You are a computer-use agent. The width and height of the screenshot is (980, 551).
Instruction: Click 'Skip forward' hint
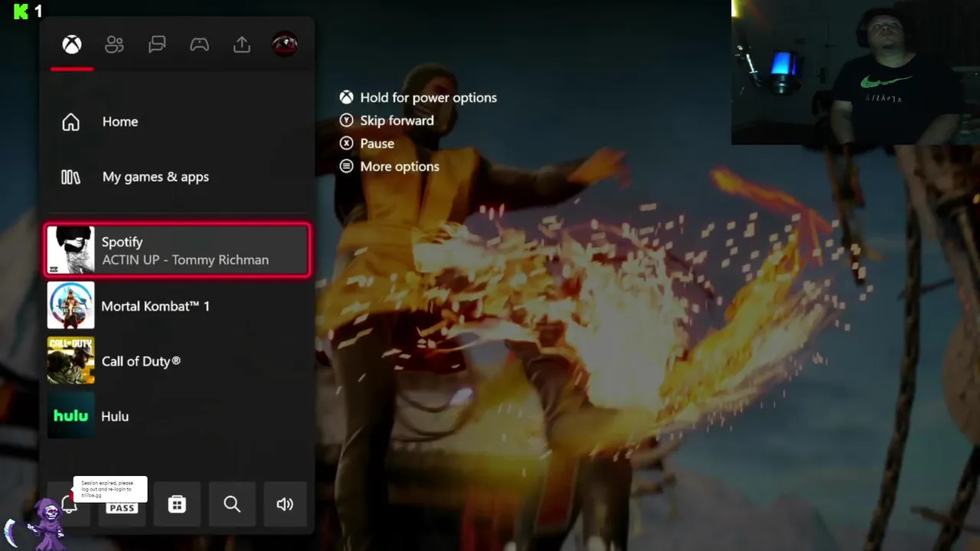(397, 120)
